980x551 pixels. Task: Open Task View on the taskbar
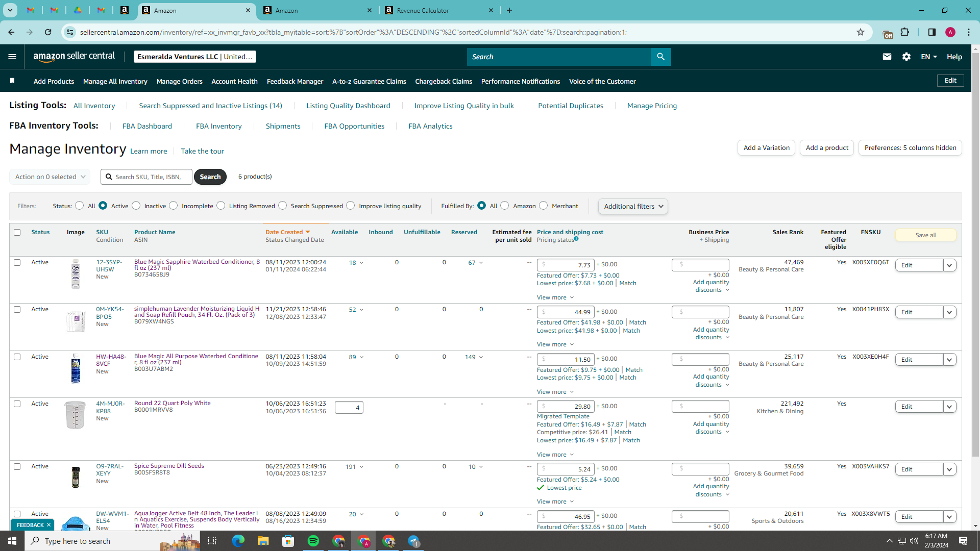coord(212,541)
